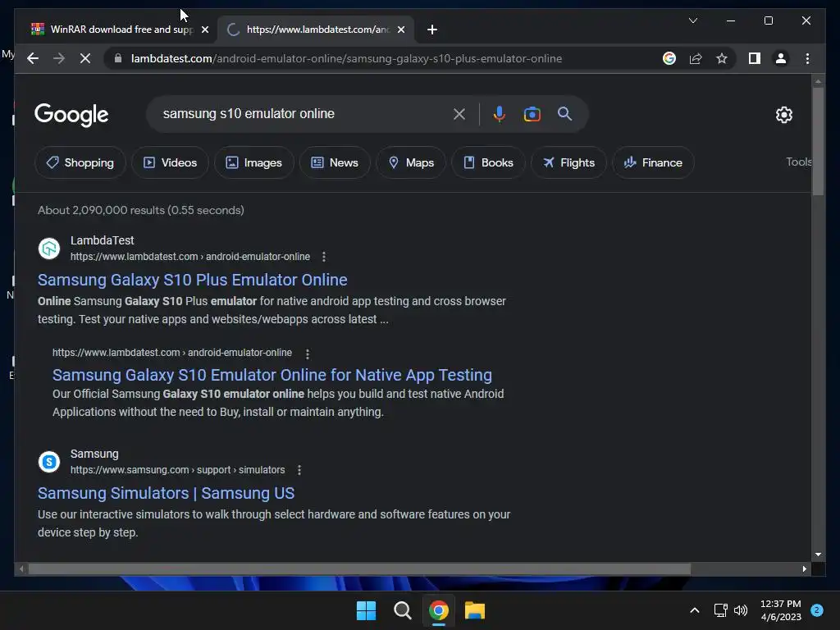Stop loading the lambdatest page
Screen dimensions: 840x630
click(85, 58)
